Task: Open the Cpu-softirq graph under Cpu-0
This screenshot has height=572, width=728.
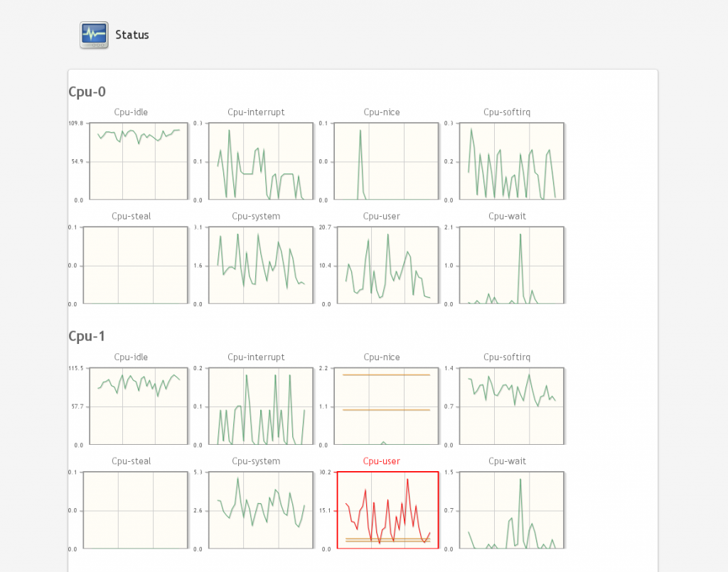Action: pos(512,161)
